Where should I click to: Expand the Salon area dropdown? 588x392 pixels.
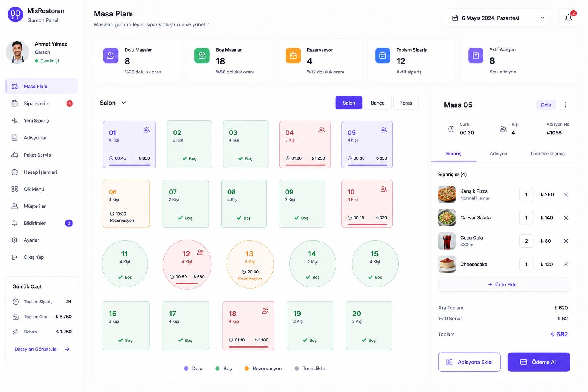point(113,103)
